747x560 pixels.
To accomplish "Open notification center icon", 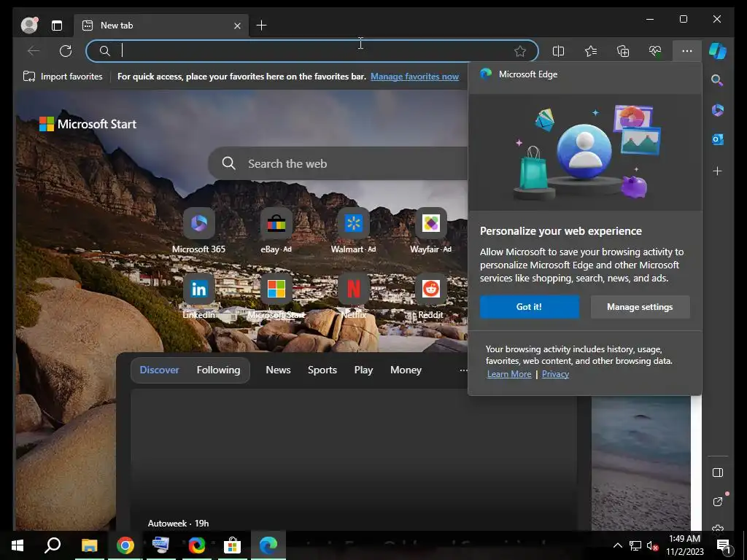I will [x=724, y=546].
